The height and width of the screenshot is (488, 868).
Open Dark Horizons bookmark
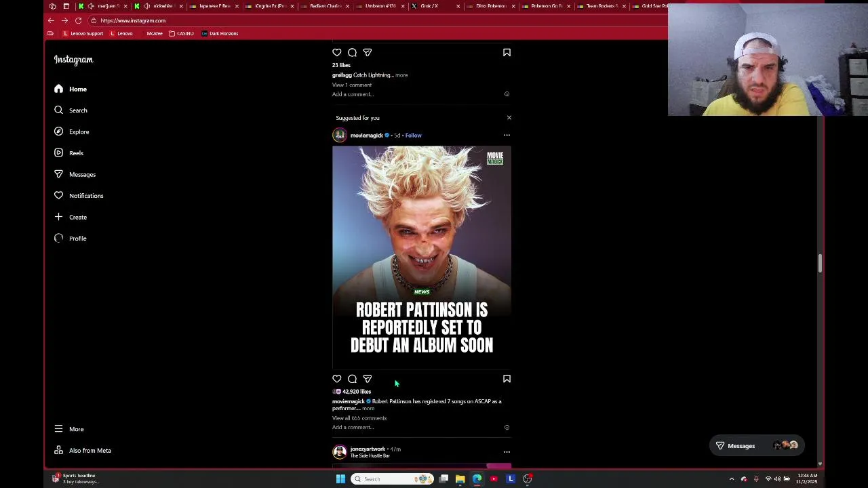220,33
